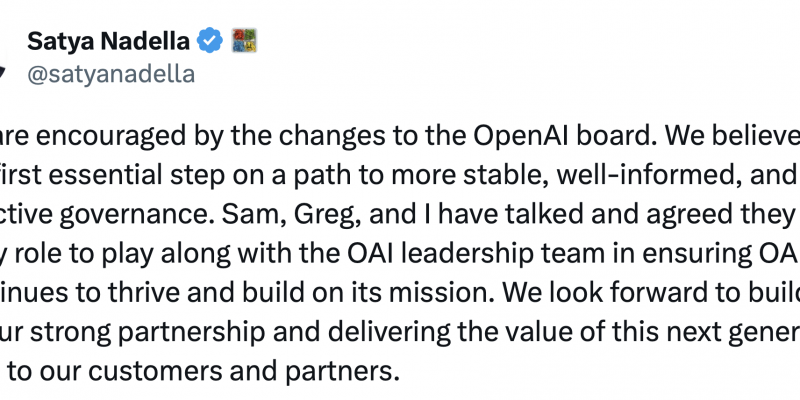Click the blue verified checkmark badge
Image resolution: width=800 pixels, height=400 pixels.
pyautogui.click(x=210, y=41)
